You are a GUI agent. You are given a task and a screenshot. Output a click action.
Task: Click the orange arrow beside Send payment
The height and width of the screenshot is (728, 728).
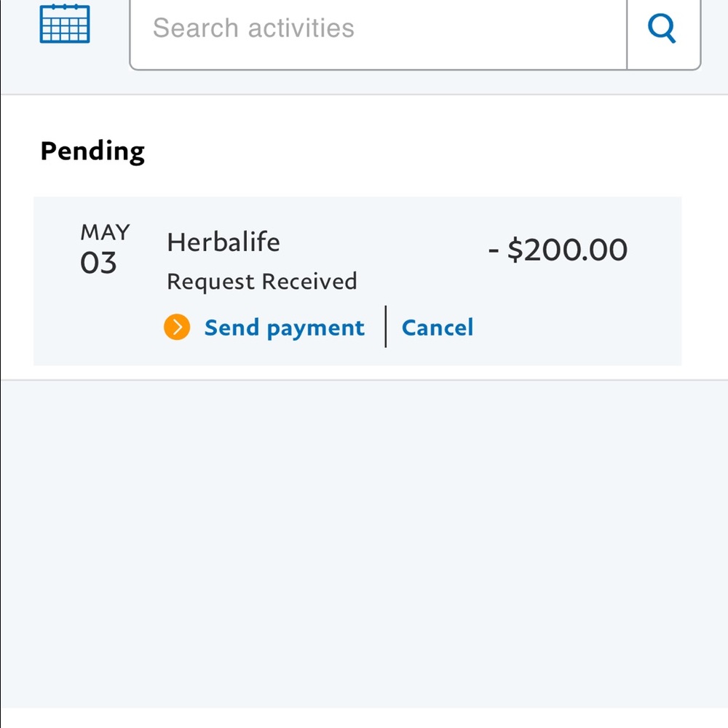177,328
